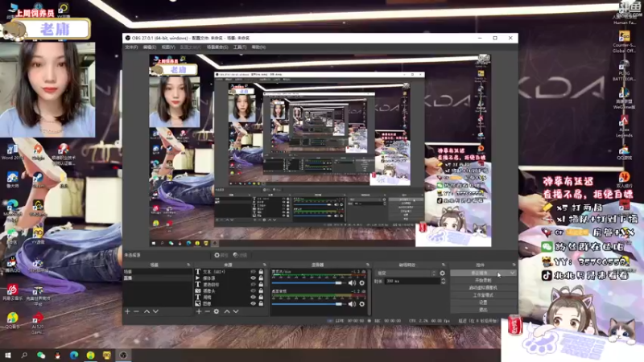Open settings gear for first mixer channel
Image resolution: width=644 pixels, height=362 pixels.
tap(361, 283)
